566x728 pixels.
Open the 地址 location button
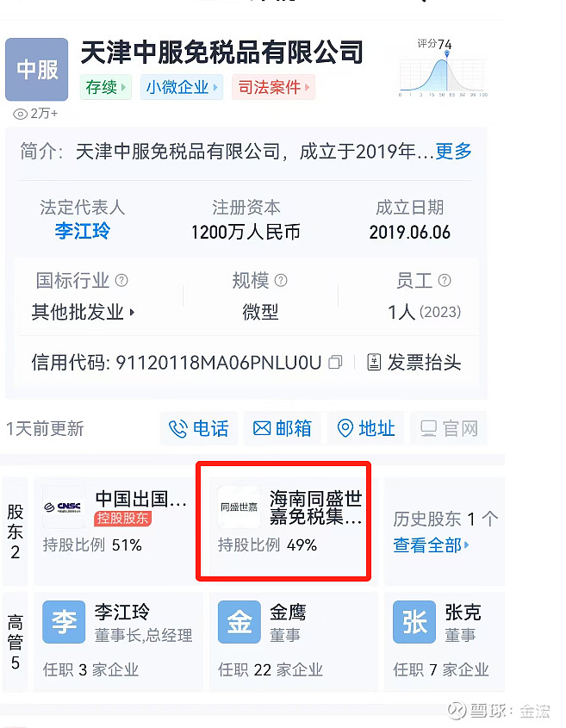(365, 428)
